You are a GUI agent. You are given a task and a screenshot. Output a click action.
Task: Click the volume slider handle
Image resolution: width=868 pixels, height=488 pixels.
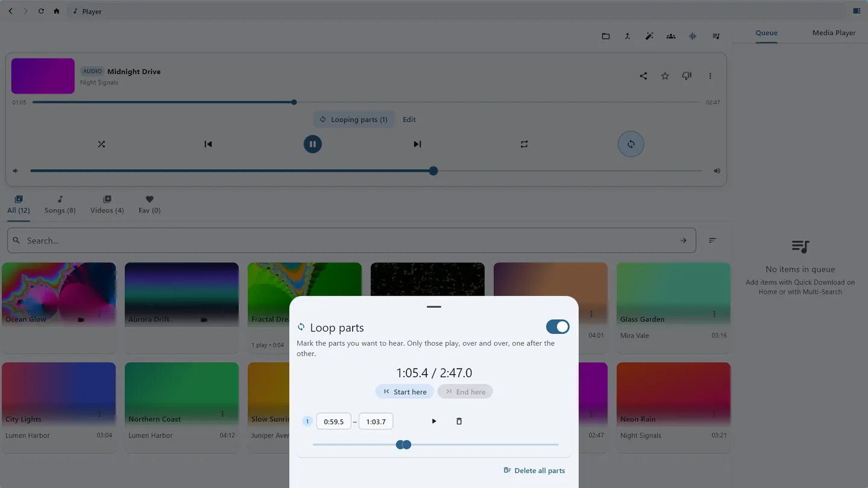[x=433, y=171]
